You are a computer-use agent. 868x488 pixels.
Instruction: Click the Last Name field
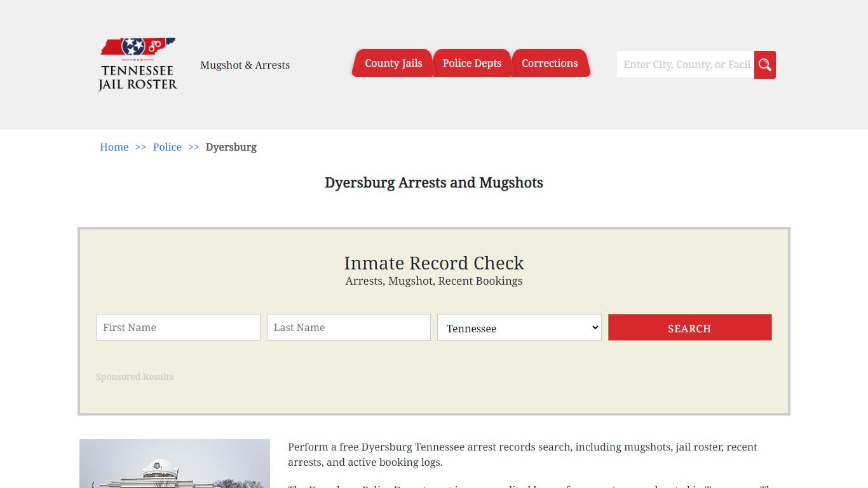(349, 327)
